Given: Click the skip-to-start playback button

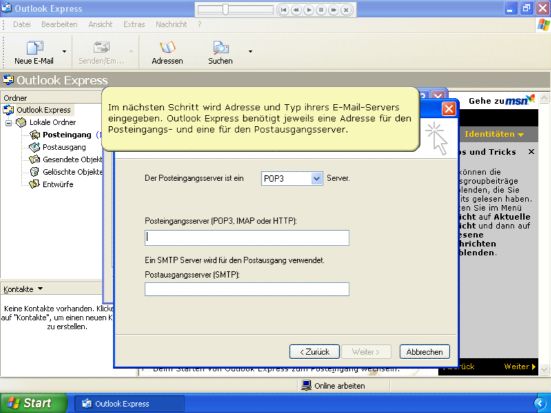Looking at the screenshot, I should pos(283,10).
